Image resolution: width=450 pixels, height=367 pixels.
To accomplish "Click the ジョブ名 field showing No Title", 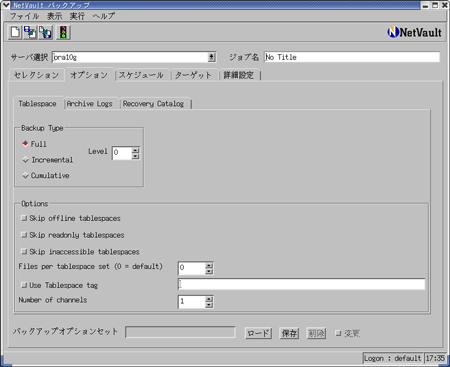I will point(352,57).
